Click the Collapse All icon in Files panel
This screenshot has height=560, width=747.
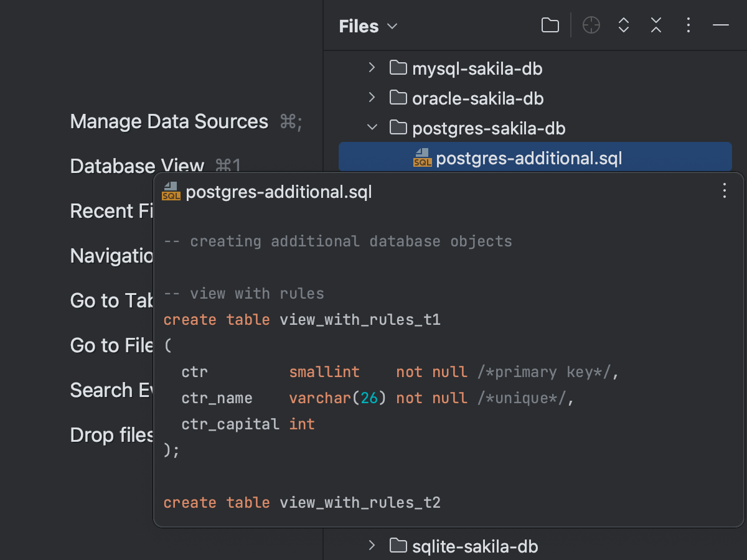point(655,26)
